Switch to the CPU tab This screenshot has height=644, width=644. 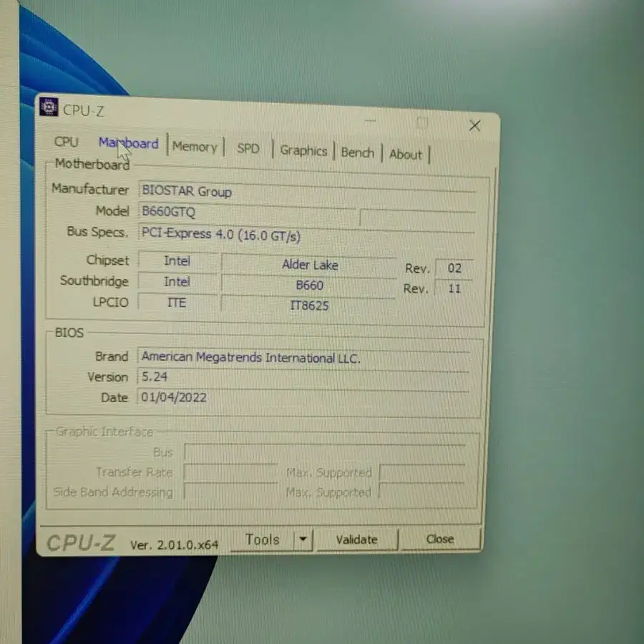[66, 142]
